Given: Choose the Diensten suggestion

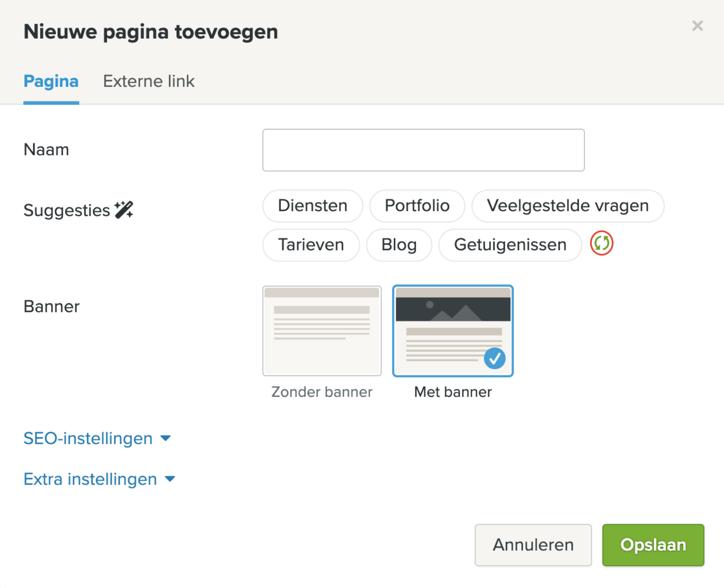Looking at the screenshot, I should [x=312, y=206].
